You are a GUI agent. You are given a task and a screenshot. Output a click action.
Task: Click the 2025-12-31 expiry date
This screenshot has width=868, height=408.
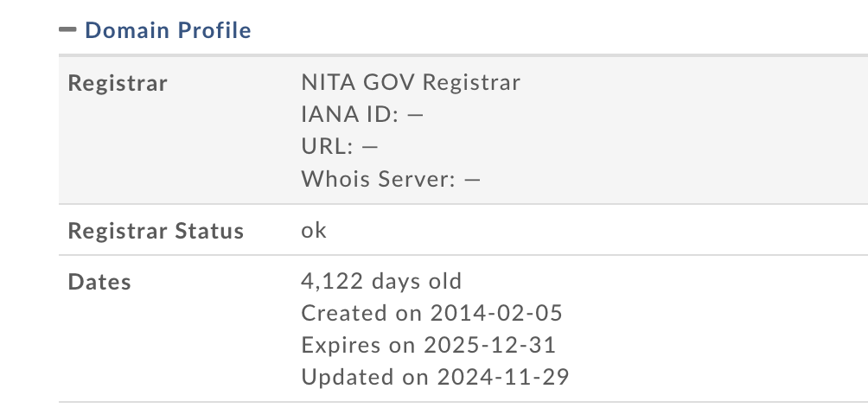[489, 345]
